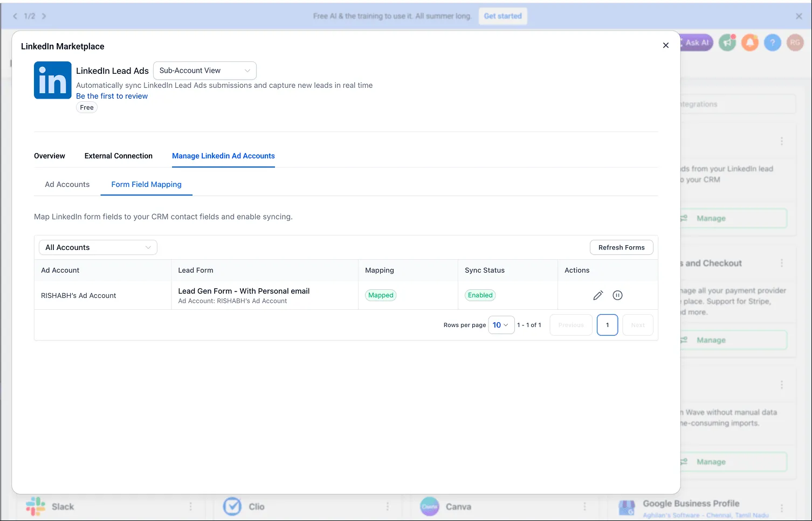Image resolution: width=812 pixels, height=521 pixels.
Task: Click the Previous pagination button
Action: tap(571, 325)
